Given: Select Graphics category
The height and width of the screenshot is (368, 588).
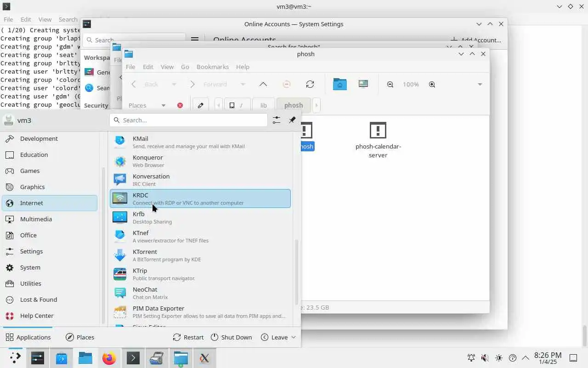Looking at the screenshot, I should coord(50,187).
